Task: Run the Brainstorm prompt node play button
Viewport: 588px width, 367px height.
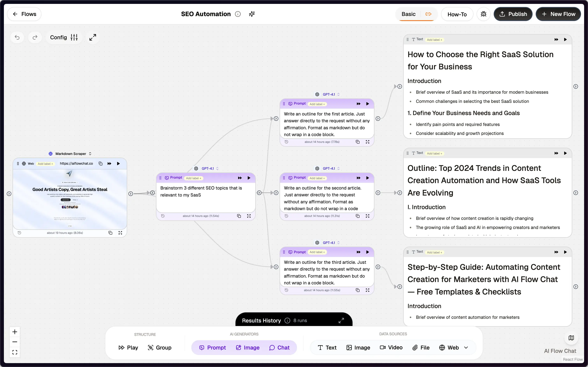Action: point(249,178)
